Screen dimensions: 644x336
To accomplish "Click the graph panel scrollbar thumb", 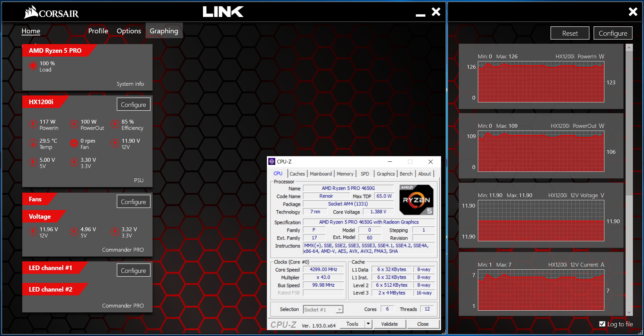I will [x=629, y=123].
